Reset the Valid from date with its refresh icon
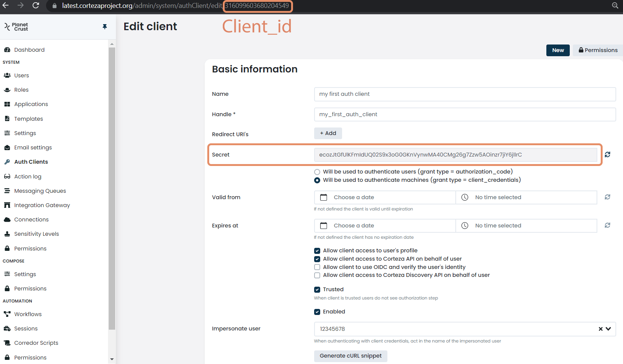This screenshot has height=364, width=623. [x=608, y=197]
